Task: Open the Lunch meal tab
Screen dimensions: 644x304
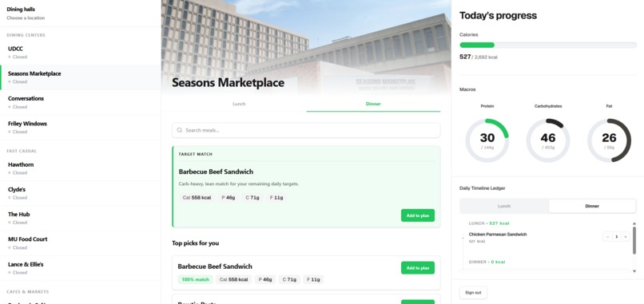Action: pos(239,104)
